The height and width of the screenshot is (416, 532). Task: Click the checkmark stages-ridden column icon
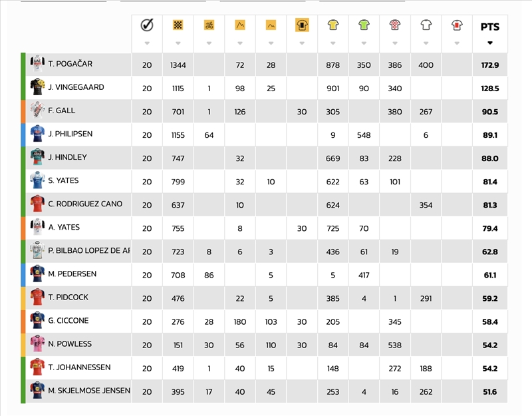coord(147,25)
